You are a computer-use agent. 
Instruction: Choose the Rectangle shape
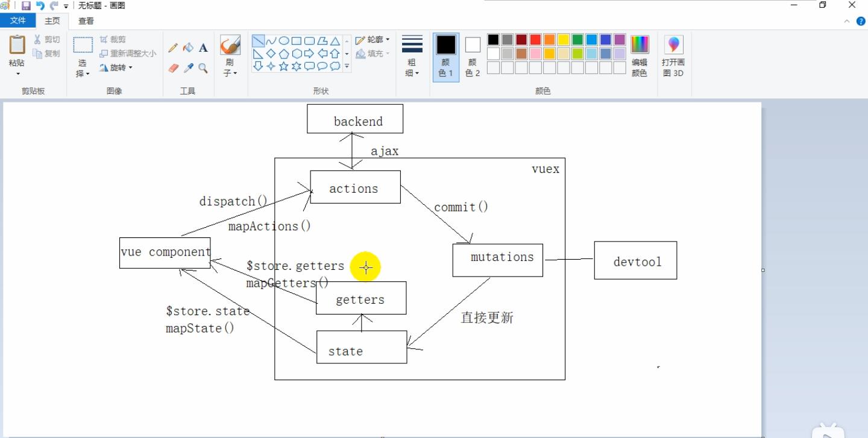point(297,41)
